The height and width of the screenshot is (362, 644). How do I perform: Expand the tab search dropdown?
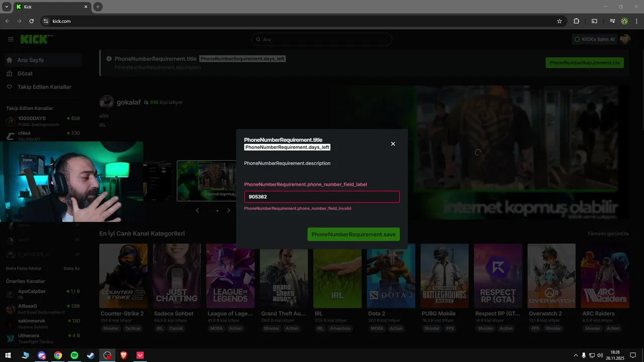tap(7, 7)
